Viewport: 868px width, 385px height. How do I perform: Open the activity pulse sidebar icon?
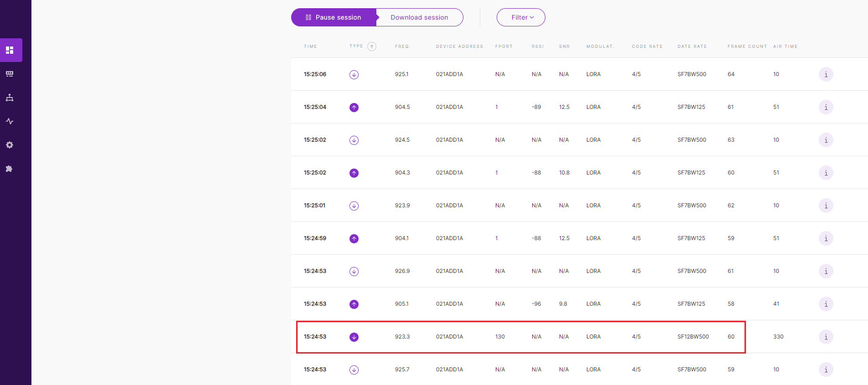[10, 121]
